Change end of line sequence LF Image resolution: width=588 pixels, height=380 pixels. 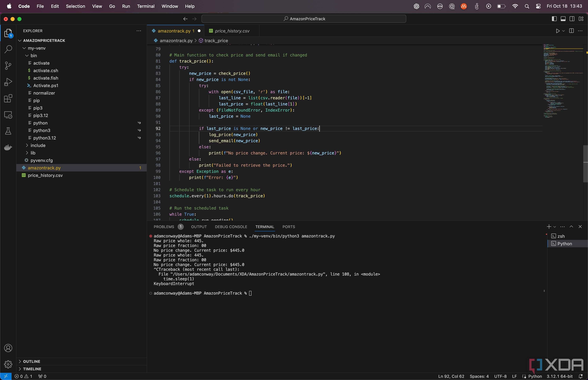pyautogui.click(x=514, y=376)
